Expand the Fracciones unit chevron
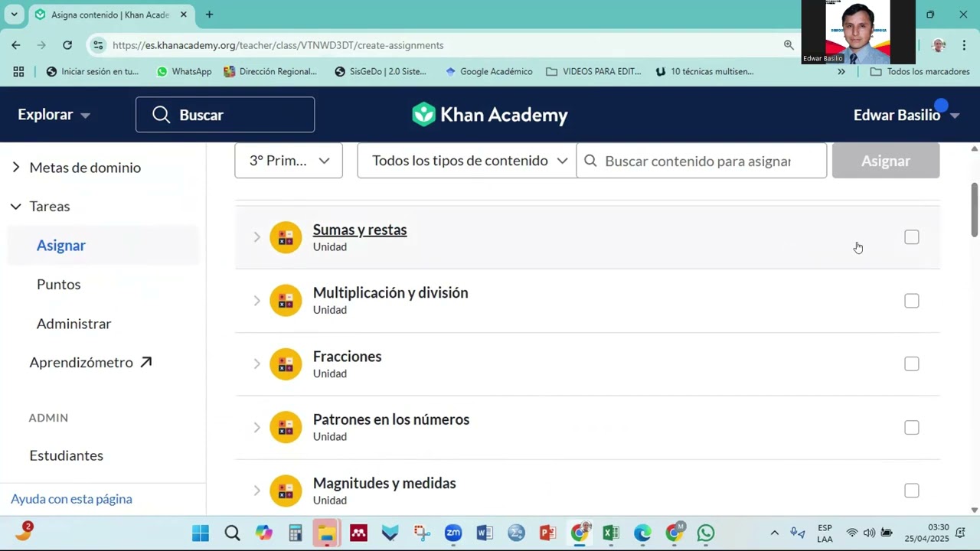980x551 pixels. 257,364
